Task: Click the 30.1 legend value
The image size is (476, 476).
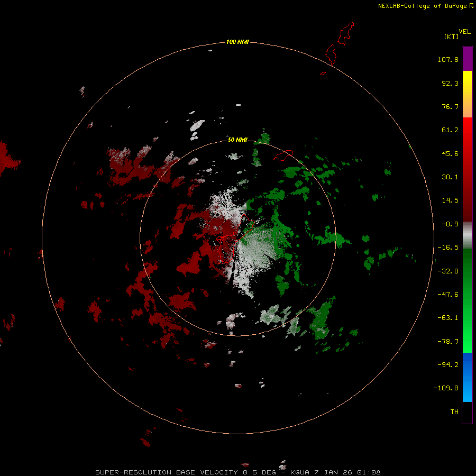Action: [x=450, y=177]
